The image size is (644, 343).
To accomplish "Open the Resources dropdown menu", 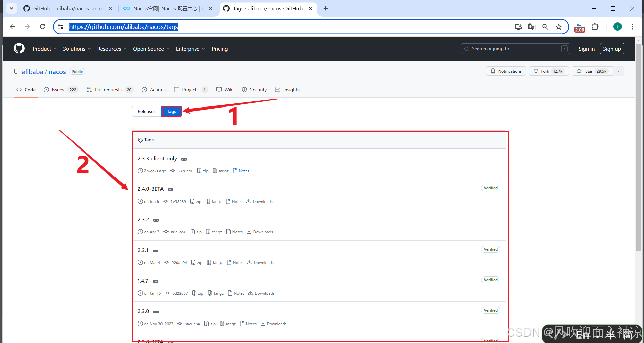I will (x=112, y=49).
